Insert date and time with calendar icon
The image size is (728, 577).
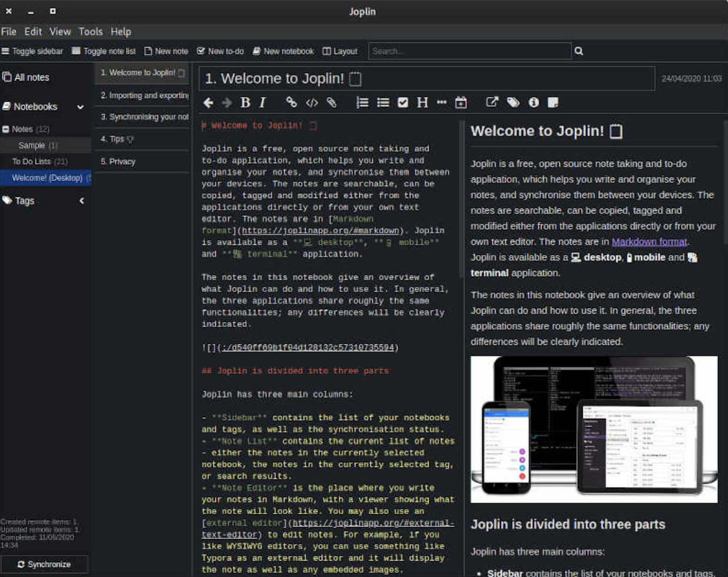[x=461, y=102]
